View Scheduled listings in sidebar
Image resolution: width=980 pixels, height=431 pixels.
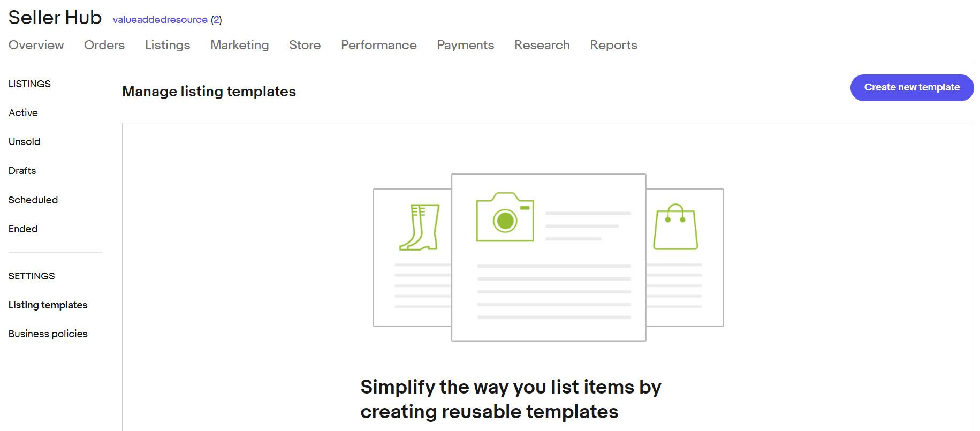(33, 200)
